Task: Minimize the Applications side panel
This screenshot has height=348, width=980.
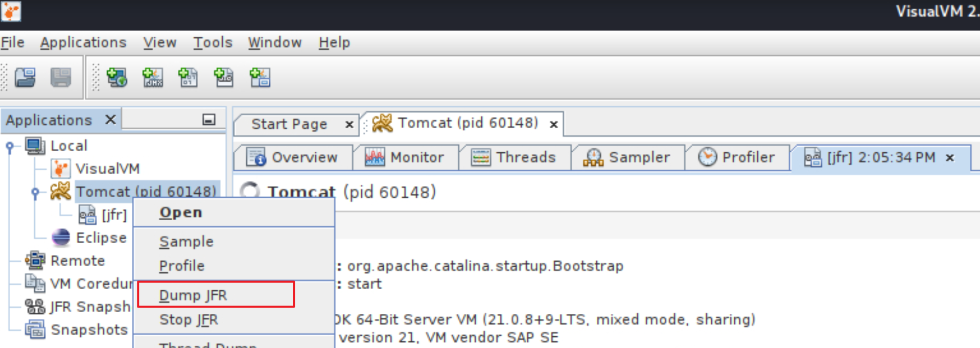Action: (x=208, y=120)
